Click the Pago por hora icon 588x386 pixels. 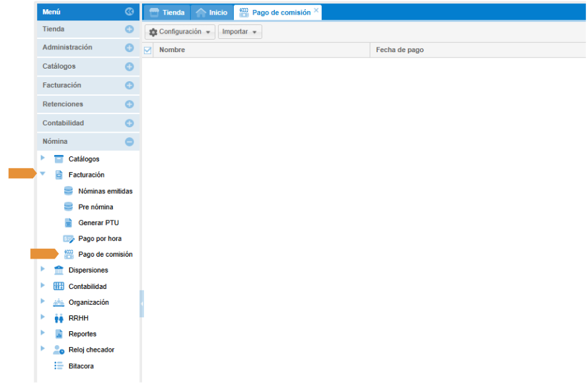(68, 239)
